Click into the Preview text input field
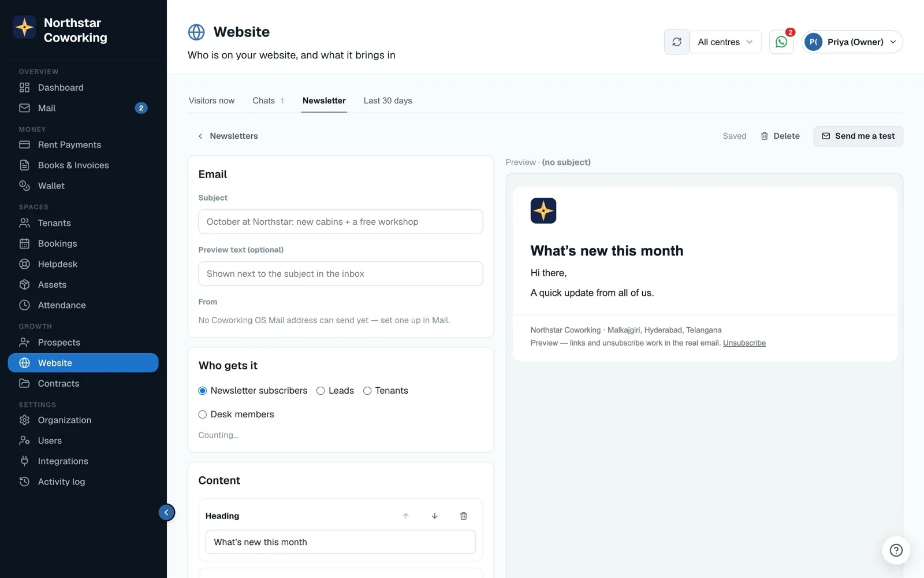The image size is (924, 578). (x=341, y=274)
